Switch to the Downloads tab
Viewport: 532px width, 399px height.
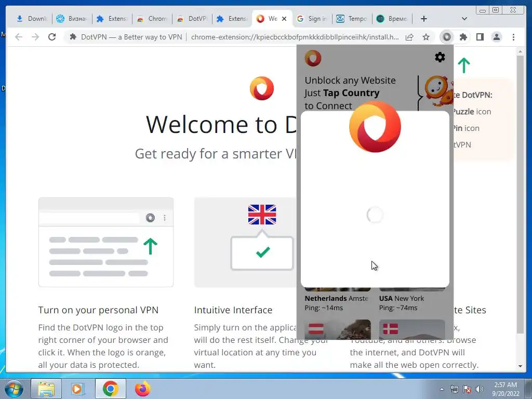click(32, 19)
